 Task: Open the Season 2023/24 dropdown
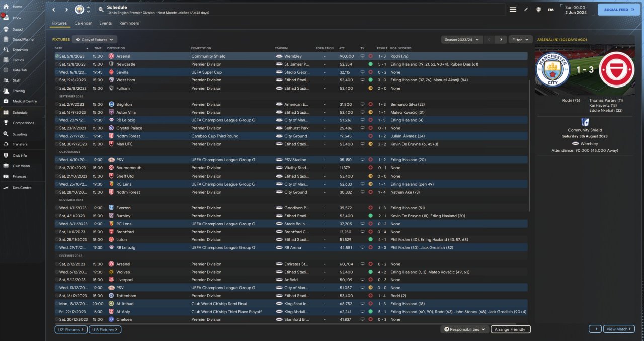(x=461, y=39)
